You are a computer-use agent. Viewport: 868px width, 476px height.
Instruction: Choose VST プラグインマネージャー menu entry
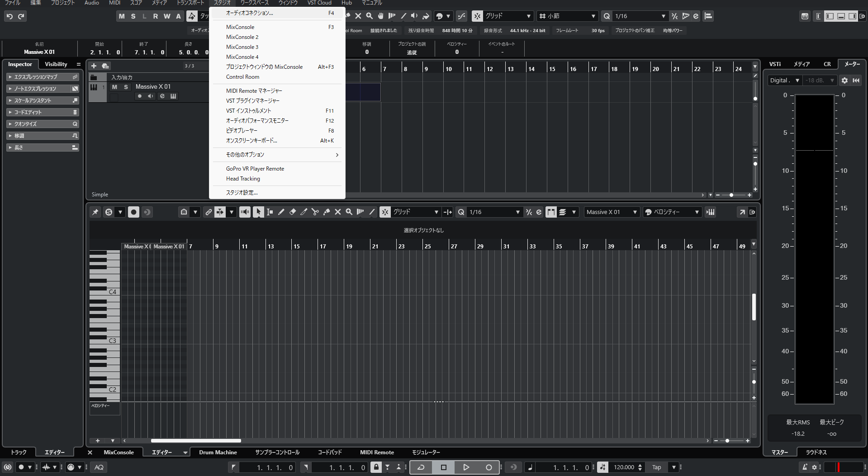point(277,101)
